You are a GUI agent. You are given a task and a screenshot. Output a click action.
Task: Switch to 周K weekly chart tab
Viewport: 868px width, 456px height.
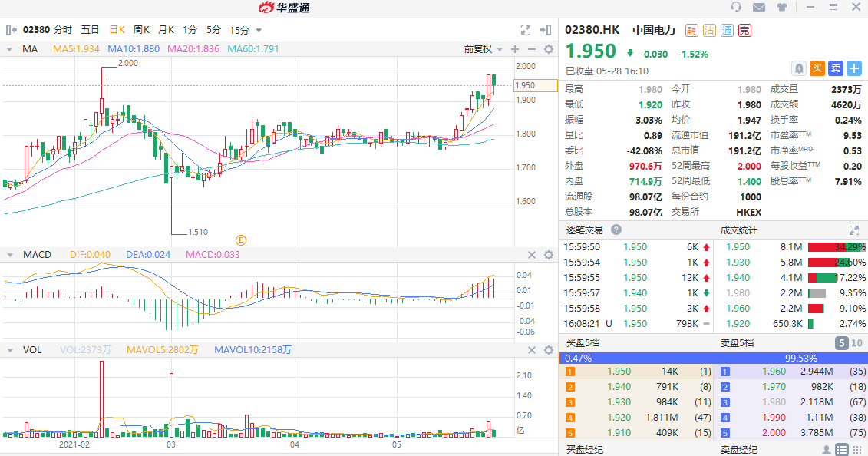click(141, 30)
